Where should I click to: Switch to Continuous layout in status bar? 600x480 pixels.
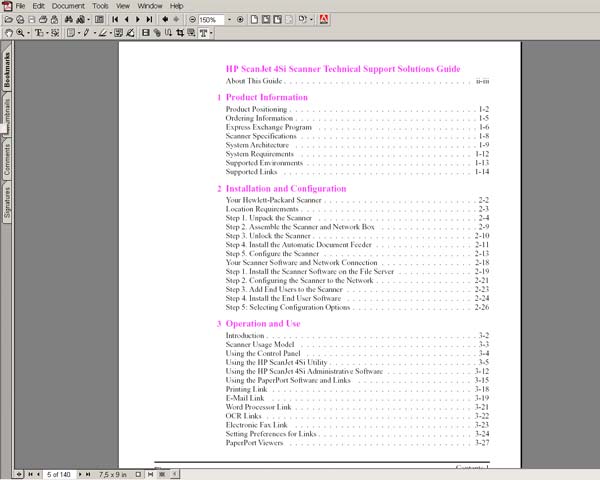[150, 475]
